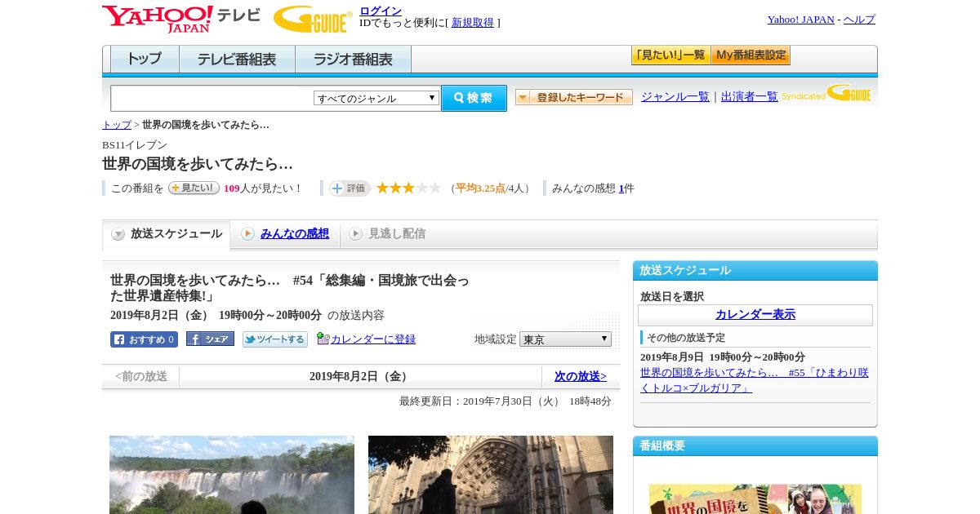The image size is (980, 514).
Task: Open the ヘルプ help link
Action: 859,20
